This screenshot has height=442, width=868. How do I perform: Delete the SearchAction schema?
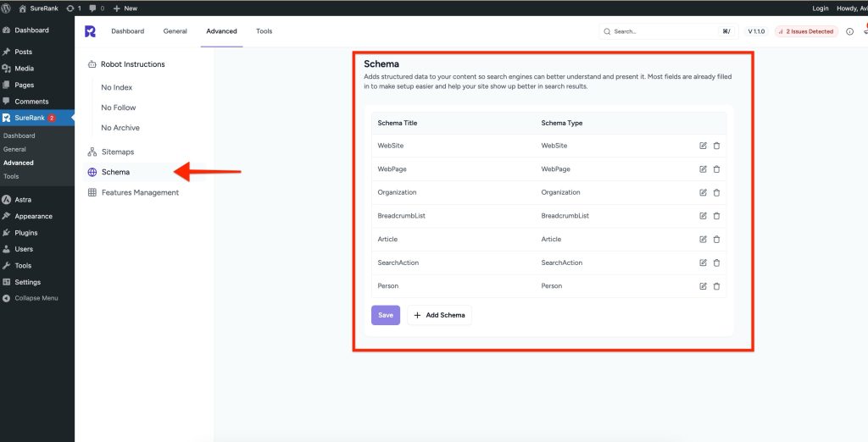[x=716, y=262]
